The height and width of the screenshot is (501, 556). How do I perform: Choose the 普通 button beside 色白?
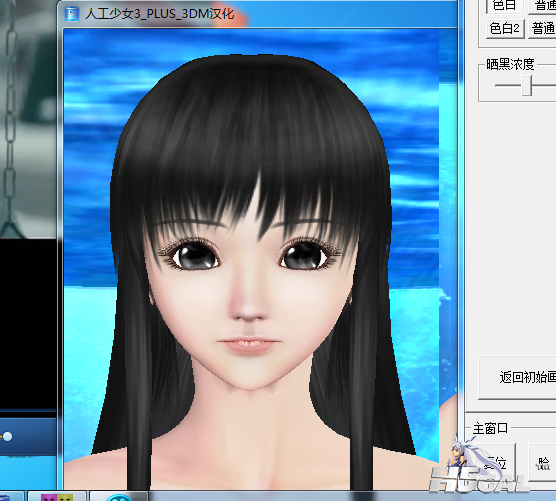click(x=543, y=6)
